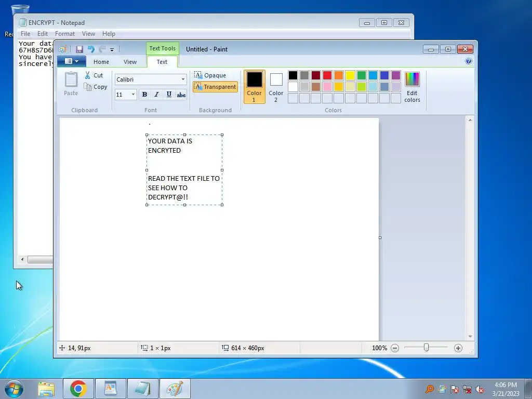This screenshot has width=532, height=399.
Task: Click the Redo arrow in Paint toolbar
Action: coord(102,49)
